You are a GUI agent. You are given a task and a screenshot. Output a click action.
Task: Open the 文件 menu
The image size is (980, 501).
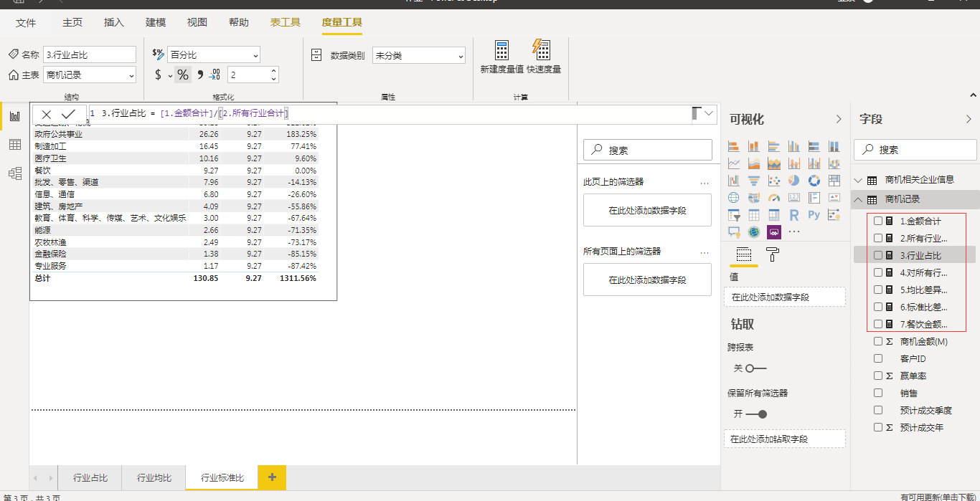click(x=26, y=23)
